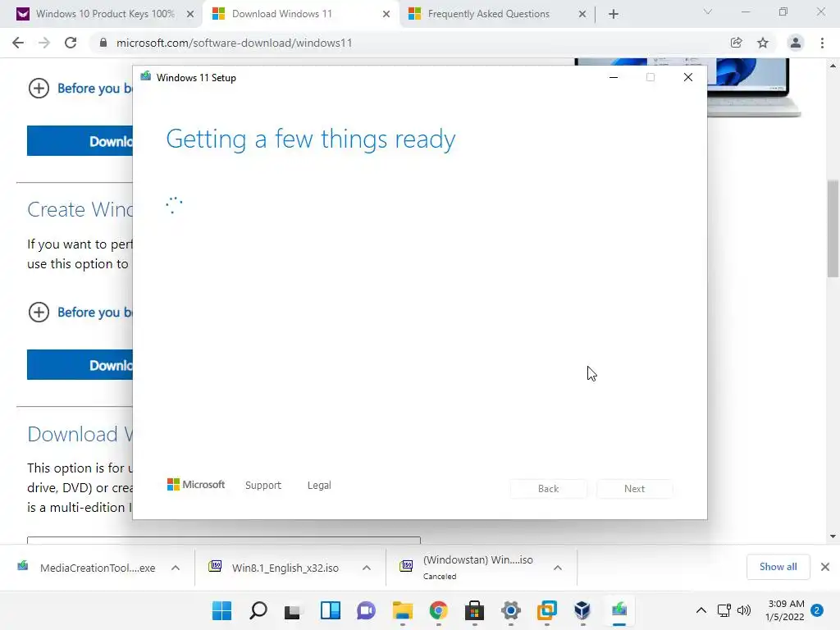Minimize the Windows 11 Setup window
Image resolution: width=840 pixels, height=630 pixels.
(614, 78)
